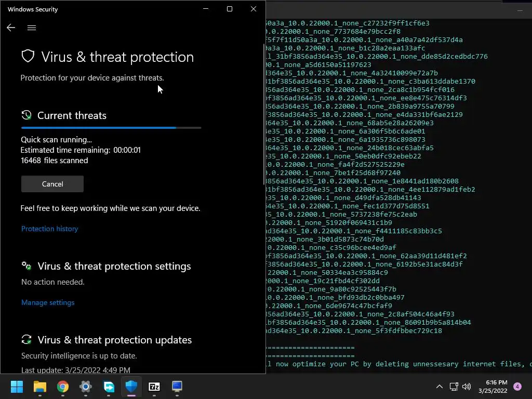Viewport: 532px width, 399px height.
Task: Open the hamburger navigation menu
Action: pyautogui.click(x=32, y=28)
